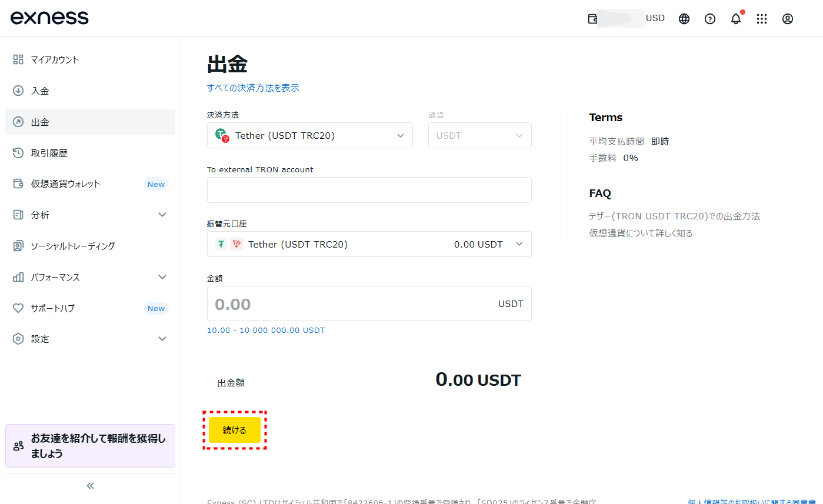Open the notifications bell
823x504 pixels.
click(x=736, y=19)
